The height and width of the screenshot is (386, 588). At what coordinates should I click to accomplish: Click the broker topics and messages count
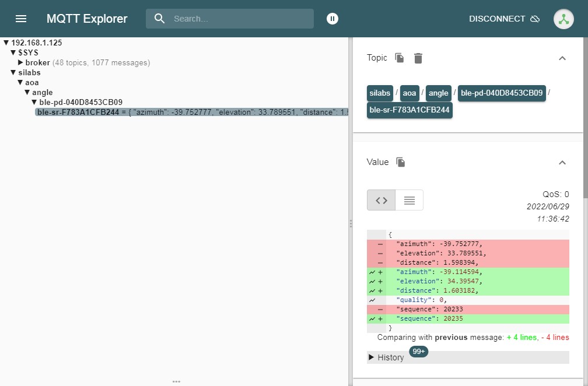[101, 62]
